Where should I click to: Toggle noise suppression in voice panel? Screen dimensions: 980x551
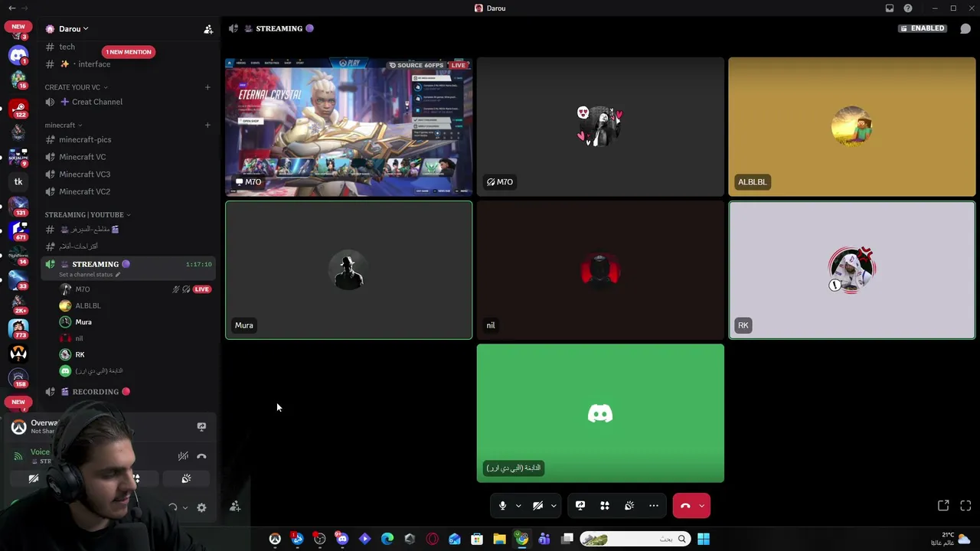[x=183, y=456]
